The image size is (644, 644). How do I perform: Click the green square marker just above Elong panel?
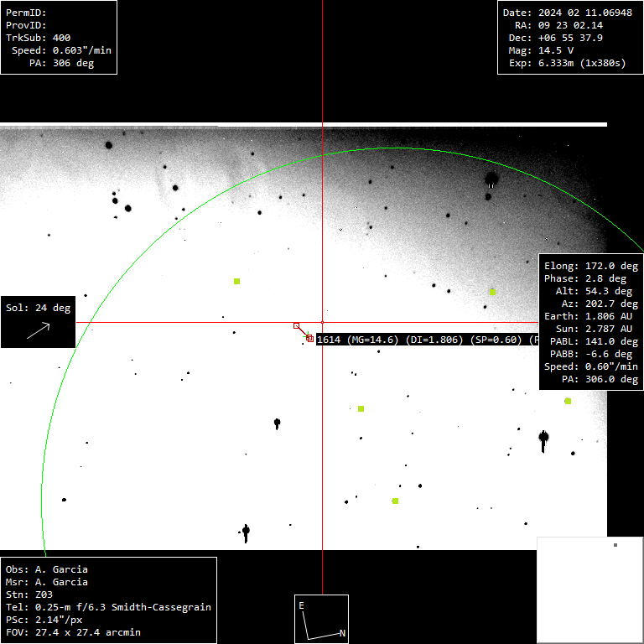click(x=492, y=292)
